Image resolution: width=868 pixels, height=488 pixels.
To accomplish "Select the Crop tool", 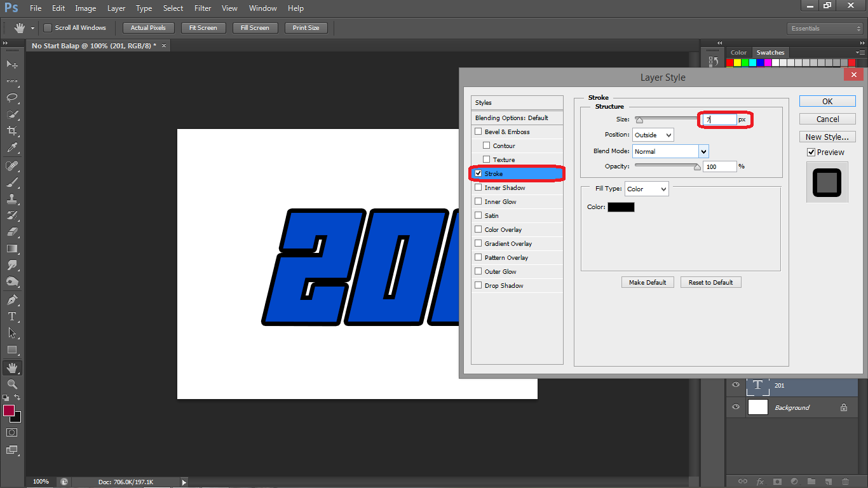I will point(12,131).
